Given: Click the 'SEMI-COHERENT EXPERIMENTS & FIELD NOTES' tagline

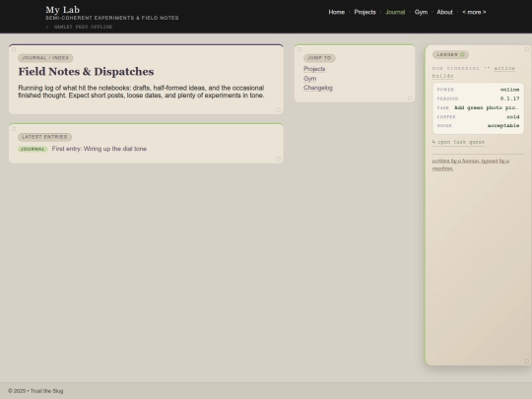Looking at the screenshot, I should click(112, 18).
